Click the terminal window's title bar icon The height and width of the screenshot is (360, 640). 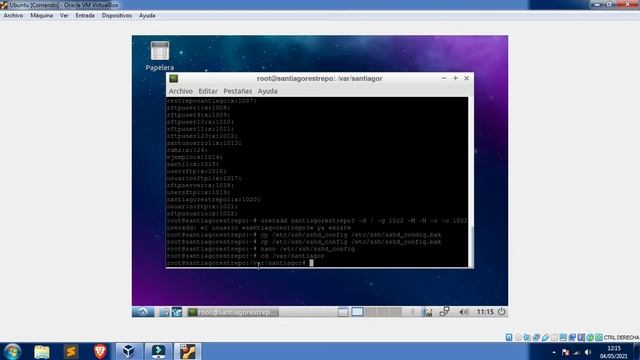[x=173, y=78]
